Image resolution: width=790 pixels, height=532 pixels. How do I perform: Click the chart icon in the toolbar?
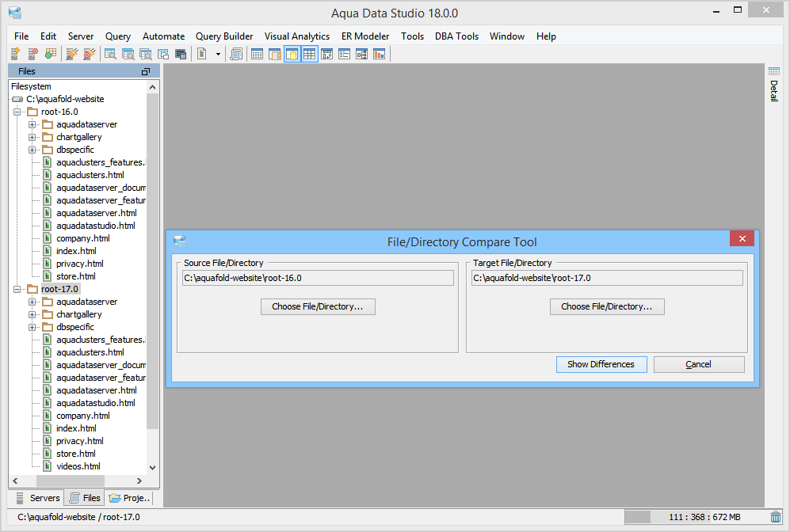coord(379,54)
